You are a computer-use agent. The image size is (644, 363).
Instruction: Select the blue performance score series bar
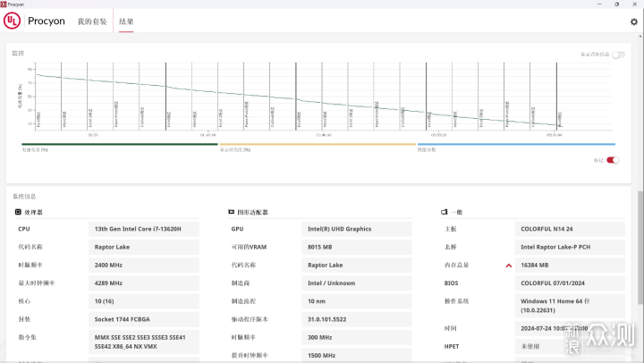tap(516, 144)
